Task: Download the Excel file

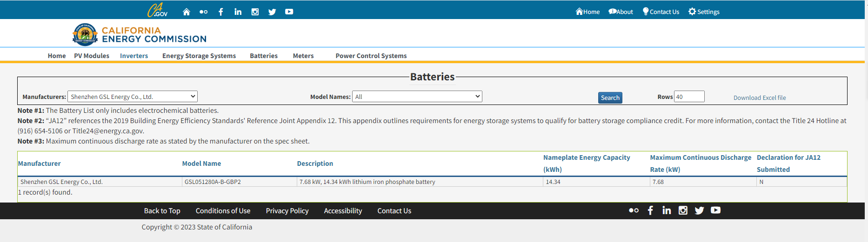Action: click(x=759, y=98)
